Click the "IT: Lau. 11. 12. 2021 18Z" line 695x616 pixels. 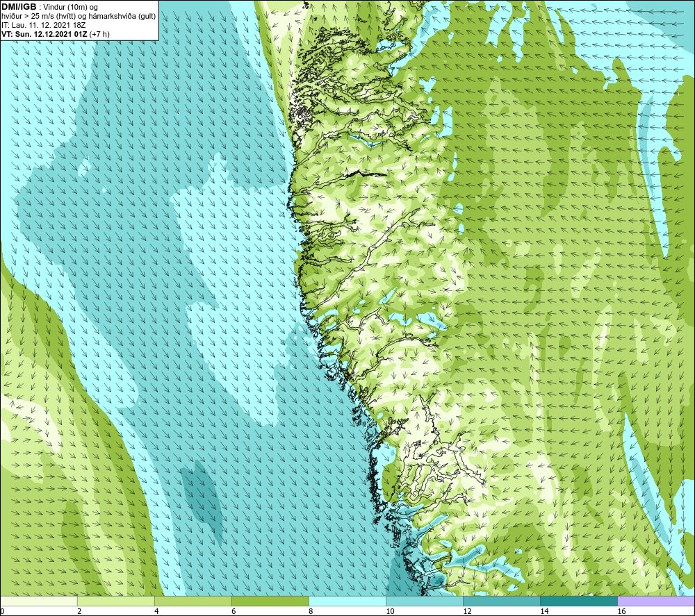(x=43, y=25)
